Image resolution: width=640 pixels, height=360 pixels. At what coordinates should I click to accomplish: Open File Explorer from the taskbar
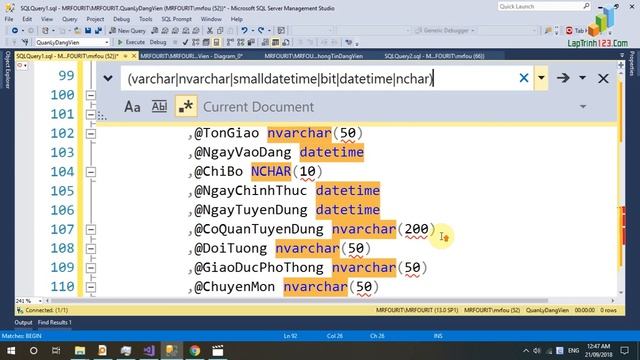pyautogui.click(x=80, y=351)
